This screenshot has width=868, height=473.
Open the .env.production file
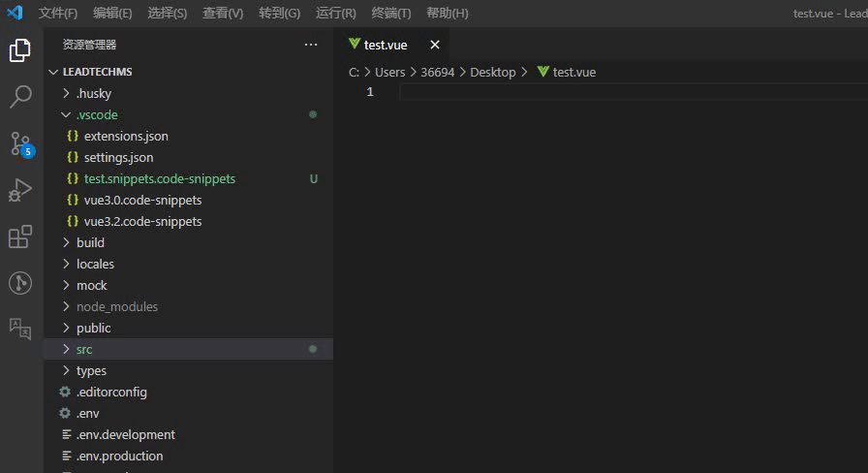tap(188, 456)
